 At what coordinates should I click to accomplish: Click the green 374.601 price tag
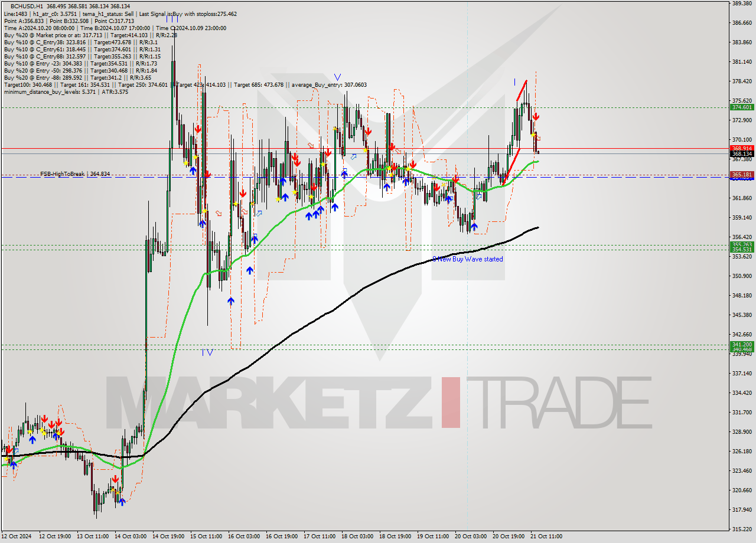742,107
